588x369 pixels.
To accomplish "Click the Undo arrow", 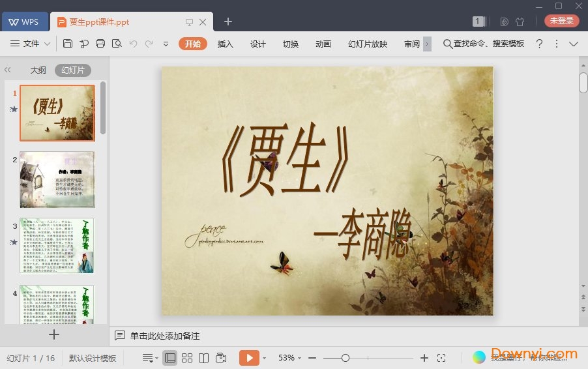I will (x=133, y=44).
